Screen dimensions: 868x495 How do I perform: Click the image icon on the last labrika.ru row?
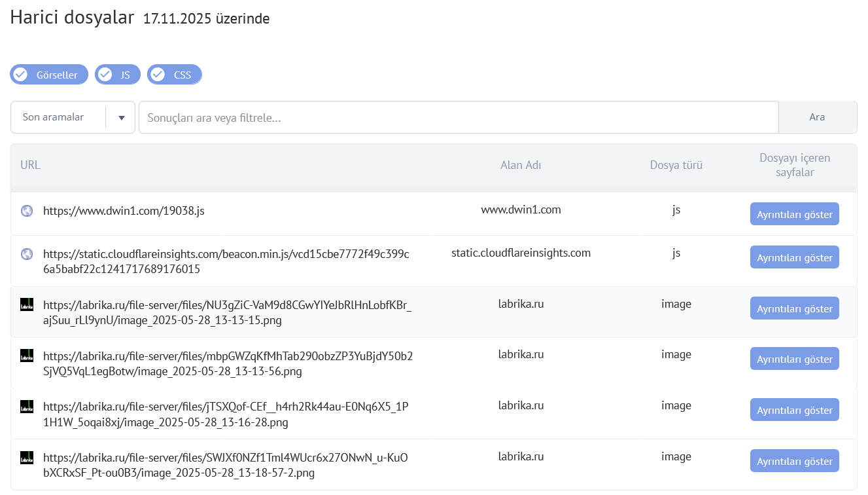(26, 457)
